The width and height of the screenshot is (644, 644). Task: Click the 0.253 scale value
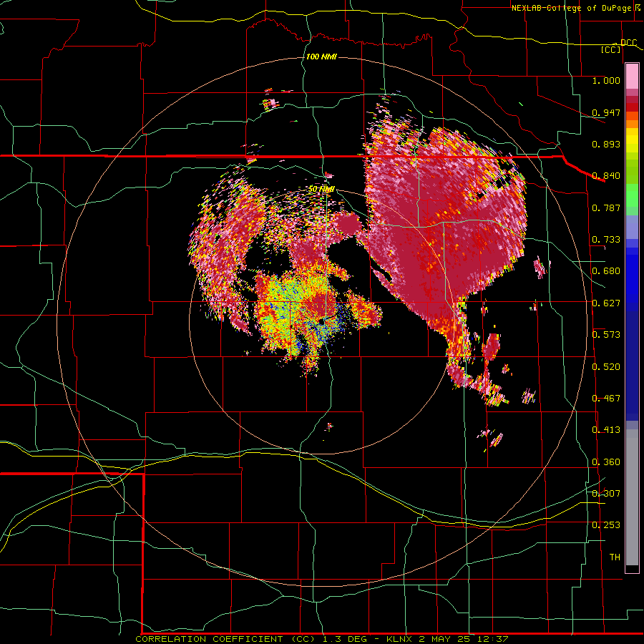click(606, 525)
